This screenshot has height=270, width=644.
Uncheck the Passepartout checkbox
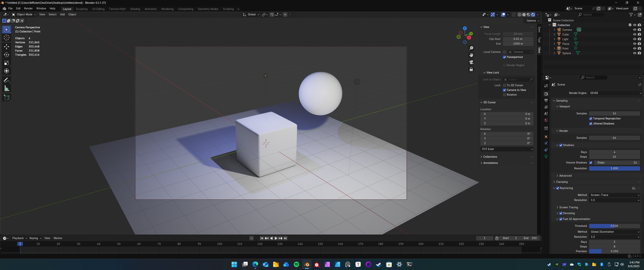point(505,57)
